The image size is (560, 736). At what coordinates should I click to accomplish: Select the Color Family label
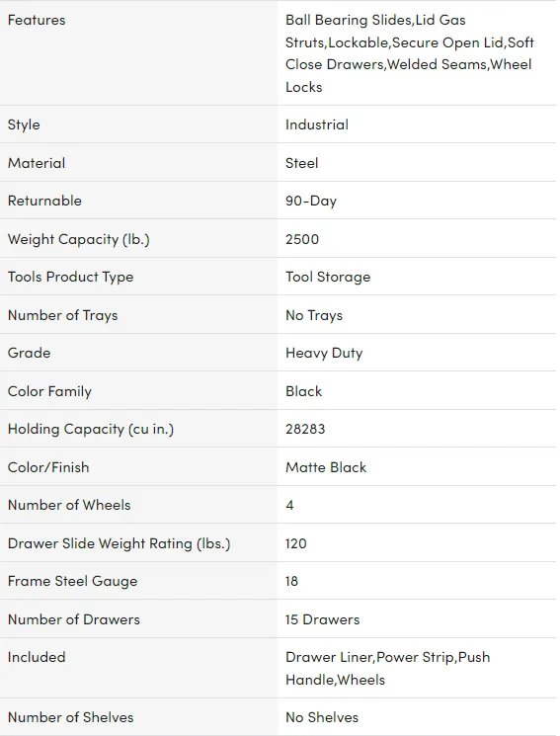click(x=49, y=391)
